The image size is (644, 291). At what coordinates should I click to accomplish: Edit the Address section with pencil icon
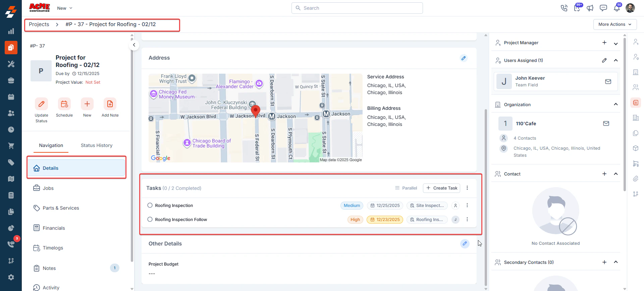(x=464, y=58)
